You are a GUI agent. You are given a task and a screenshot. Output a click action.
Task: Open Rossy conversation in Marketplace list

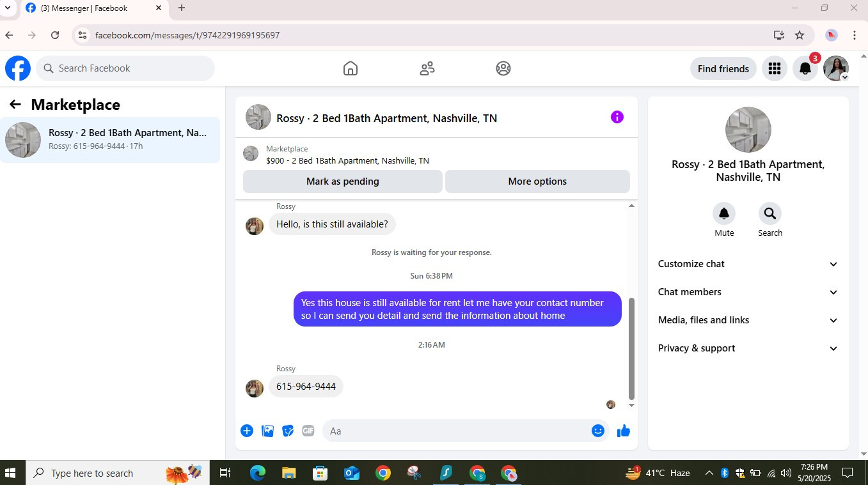pos(110,139)
